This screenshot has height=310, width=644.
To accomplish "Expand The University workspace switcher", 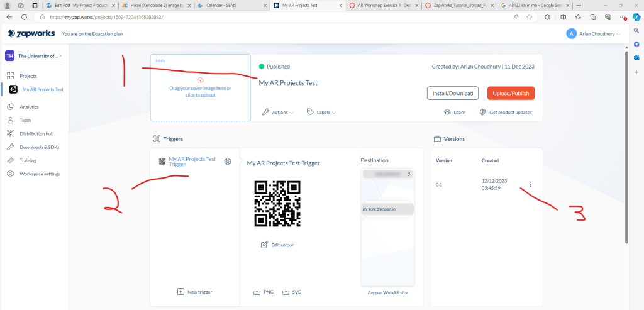I will point(35,56).
